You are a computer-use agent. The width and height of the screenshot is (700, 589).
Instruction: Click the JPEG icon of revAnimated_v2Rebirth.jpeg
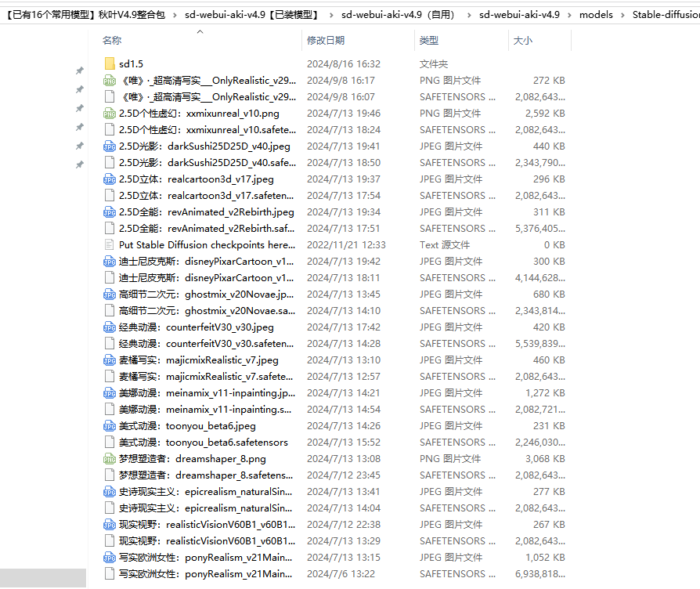click(x=110, y=212)
